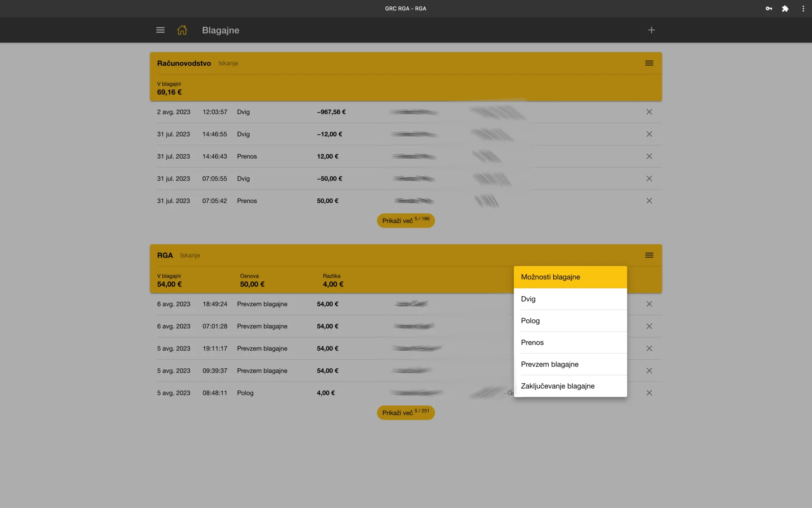Show more Računovodstvo entries (5 / 186)

coord(406,221)
